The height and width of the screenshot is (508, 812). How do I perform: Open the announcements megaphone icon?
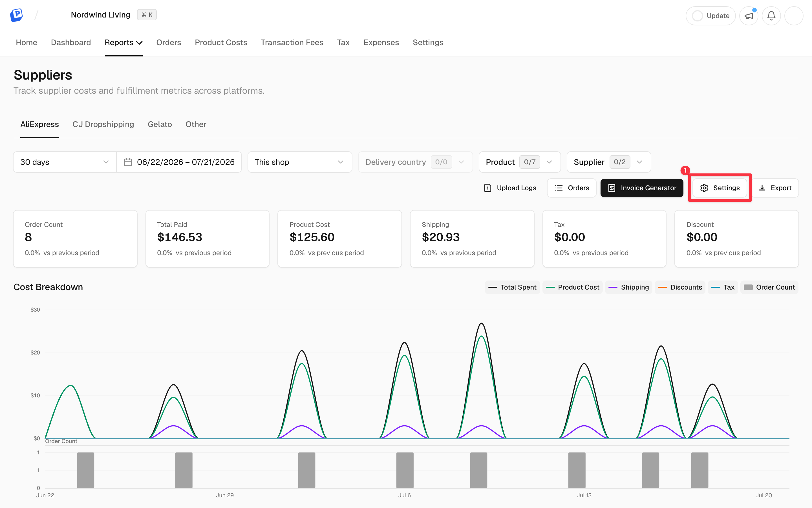coord(749,16)
